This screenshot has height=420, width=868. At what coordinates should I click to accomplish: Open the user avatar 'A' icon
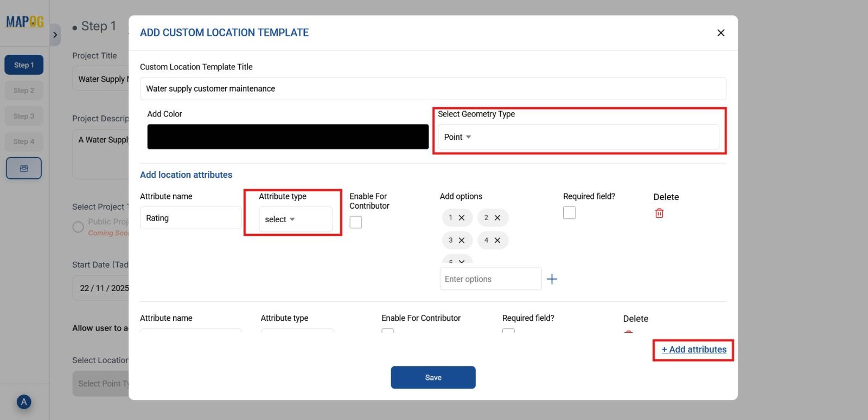coord(23,402)
